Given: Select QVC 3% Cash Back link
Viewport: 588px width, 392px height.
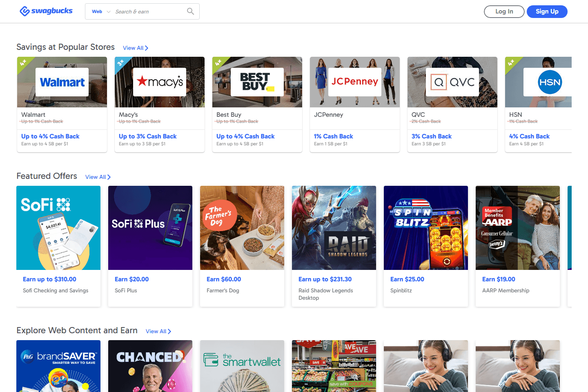Looking at the screenshot, I should click(432, 136).
